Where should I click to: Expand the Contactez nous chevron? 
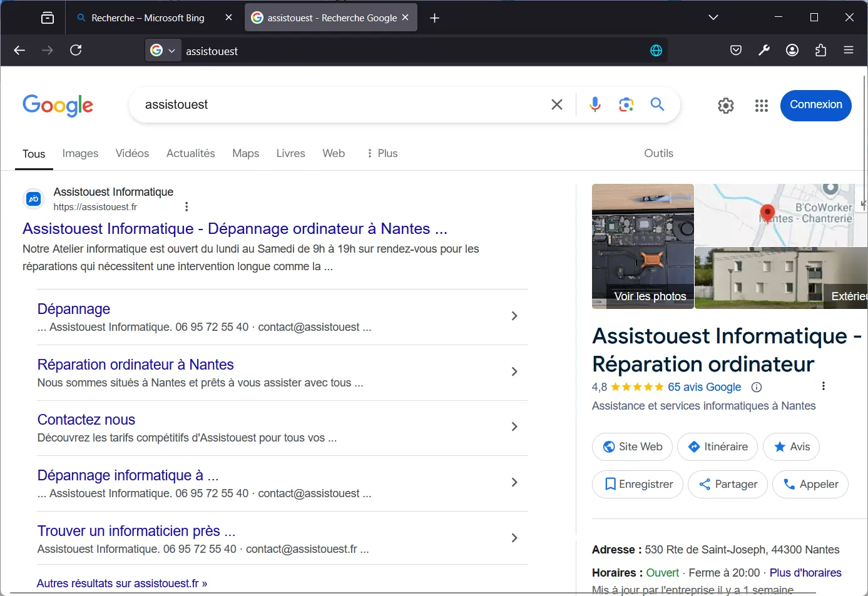tap(514, 427)
